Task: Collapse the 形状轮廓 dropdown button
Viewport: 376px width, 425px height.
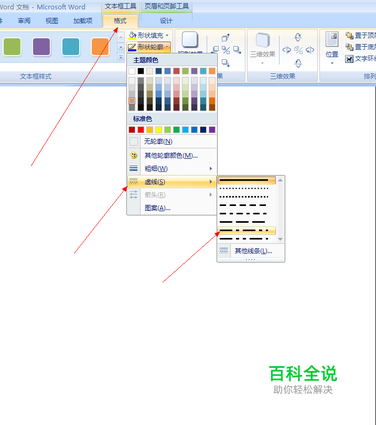Action: point(149,47)
